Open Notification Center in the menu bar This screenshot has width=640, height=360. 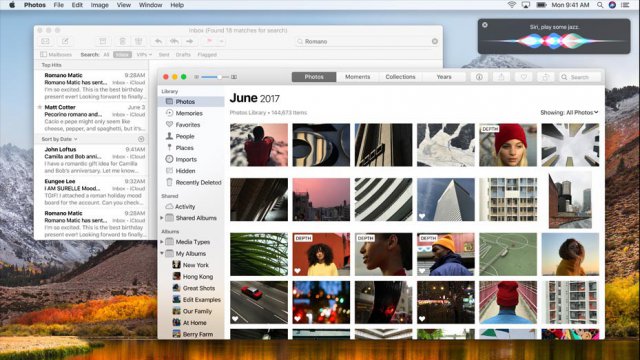(625, 5)
